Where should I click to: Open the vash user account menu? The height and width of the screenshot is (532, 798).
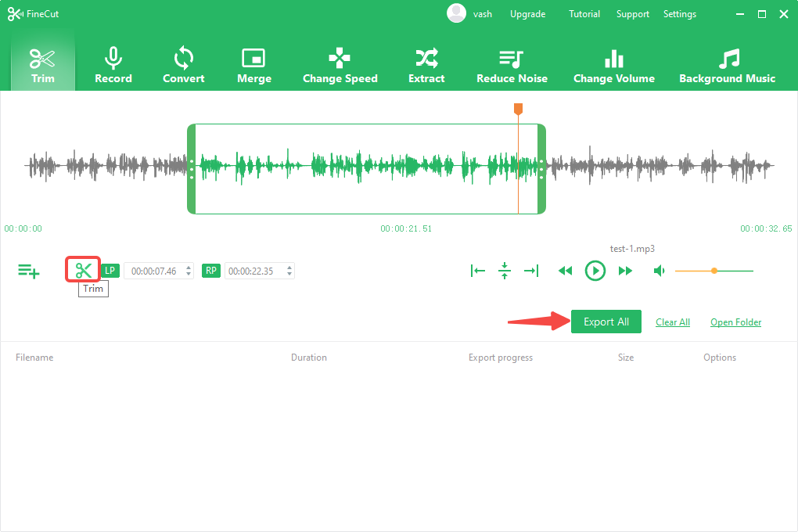[469, 14]
